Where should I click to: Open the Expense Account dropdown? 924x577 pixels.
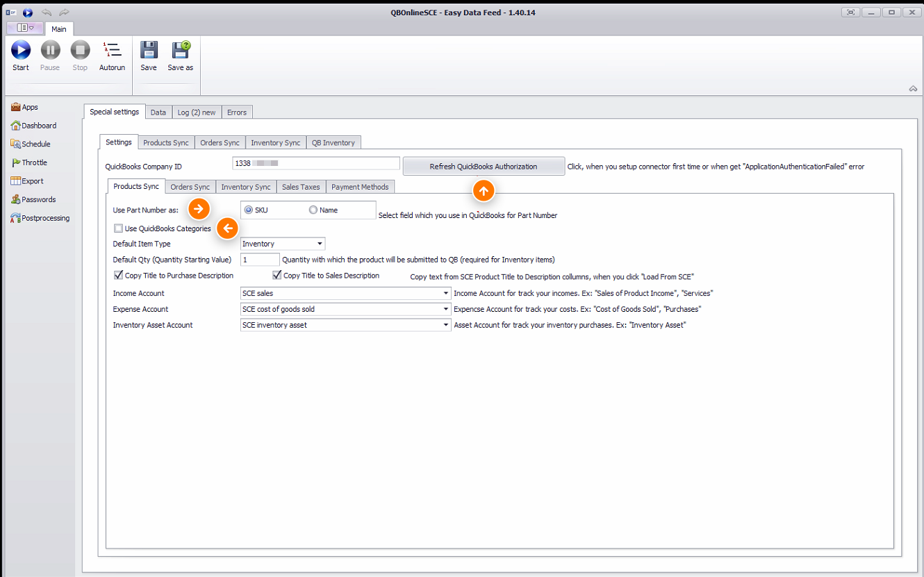point(345,310)
